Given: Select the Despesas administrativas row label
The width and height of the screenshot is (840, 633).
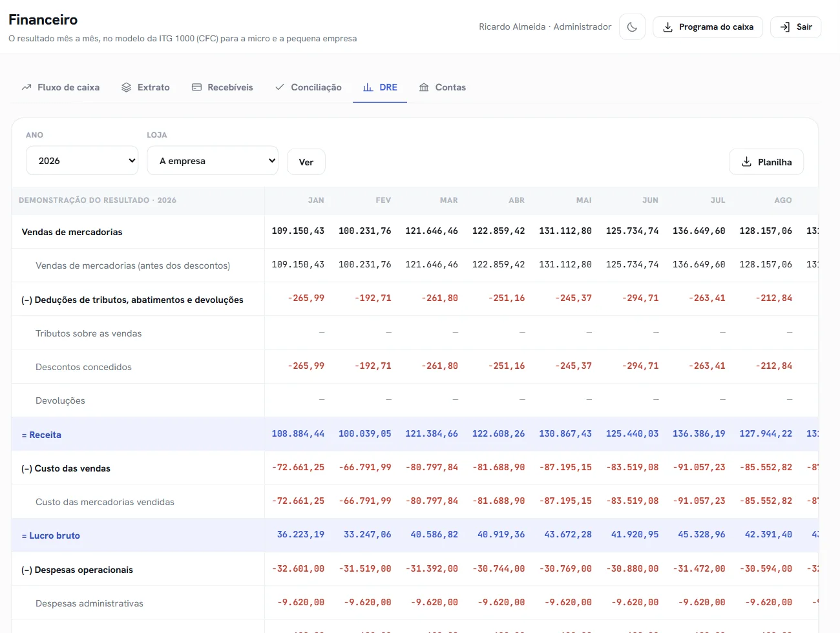Looking at the screenshot, I should click(x=89, y=603).
